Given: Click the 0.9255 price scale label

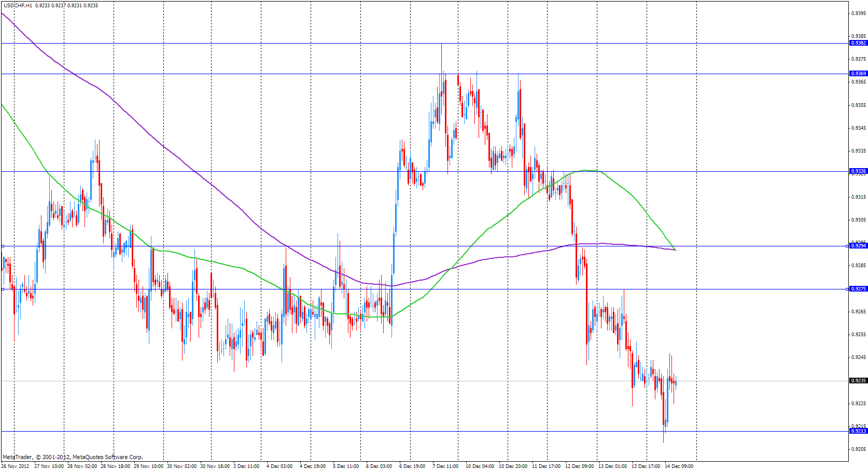Looking at the screenshot, I should 859,335.
